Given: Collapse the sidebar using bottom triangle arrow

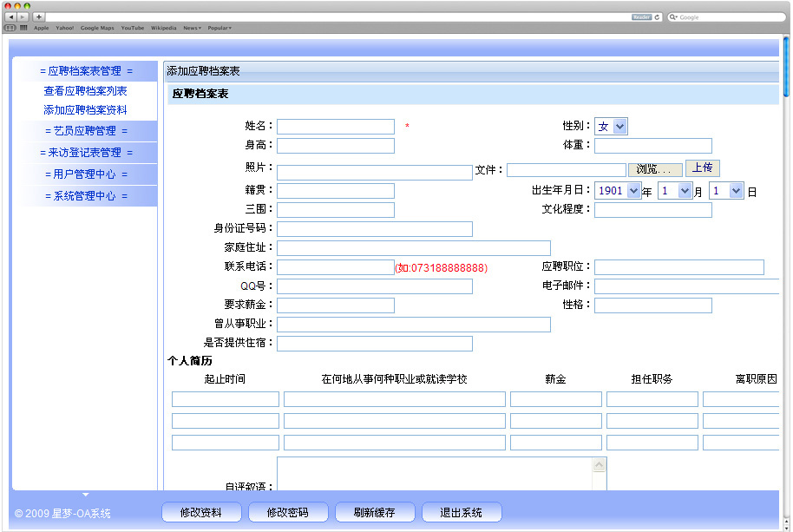Looking at the screenshot, I should pyautogui.click(x=85, y=495).
